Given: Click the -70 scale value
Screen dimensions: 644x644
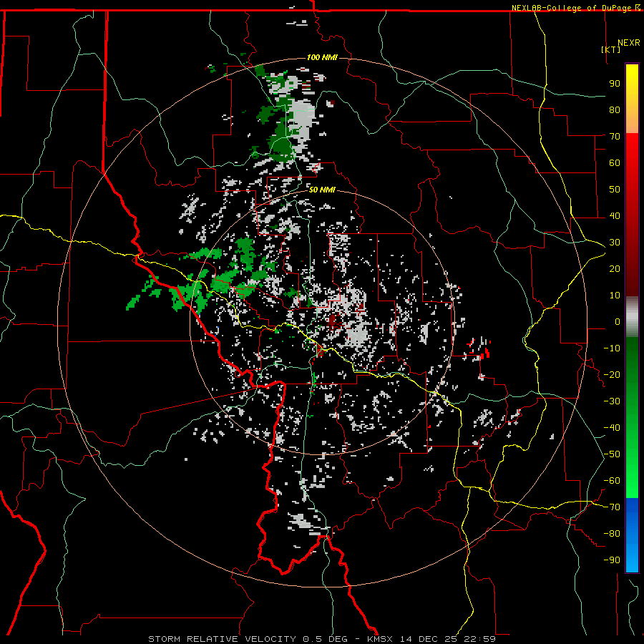Looking at the screenshot, I should click(x=612, y=507).
